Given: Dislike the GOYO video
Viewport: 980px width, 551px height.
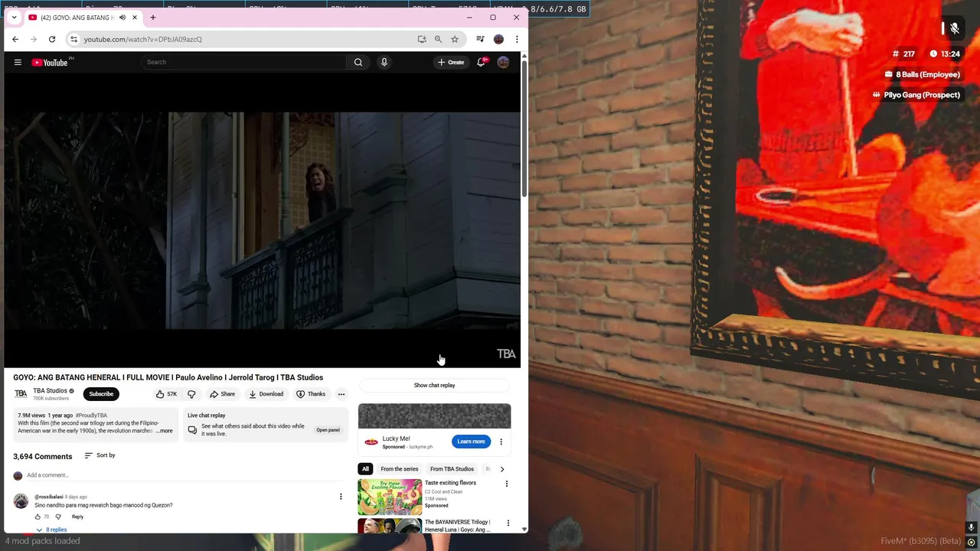Looking at the screenshot, I should (x=191, y=394).
